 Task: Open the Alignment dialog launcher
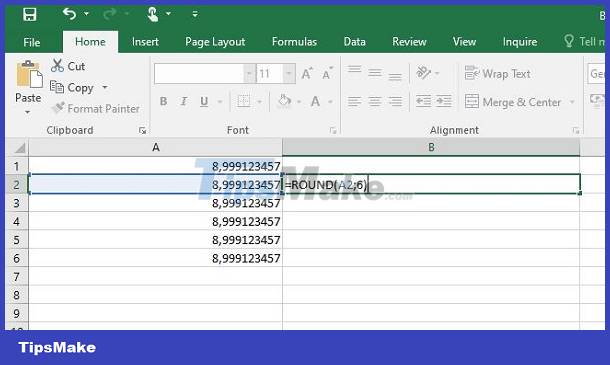(x=576, y=131)
